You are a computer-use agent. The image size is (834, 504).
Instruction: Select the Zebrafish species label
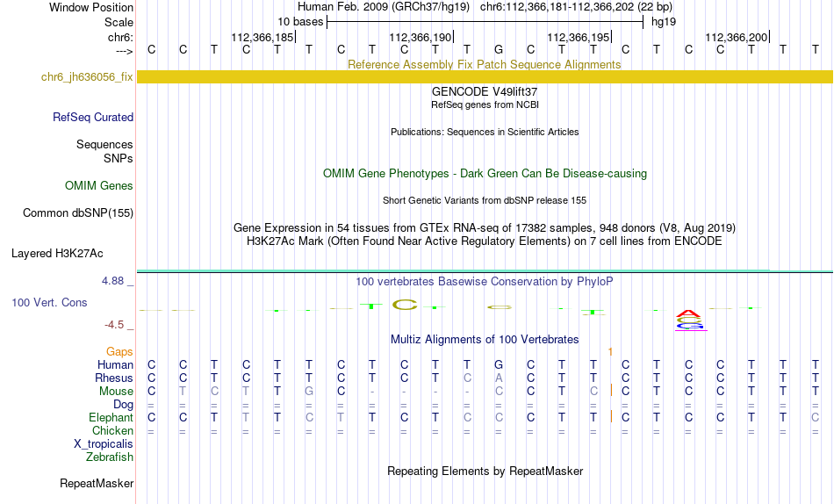[110, 457]
